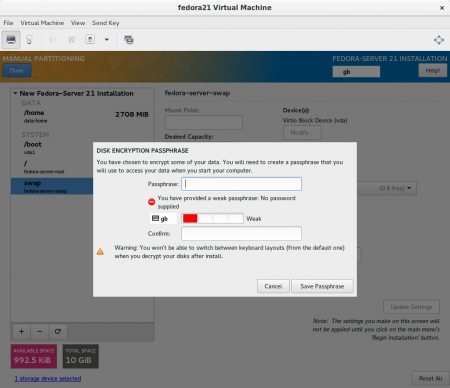Select the /home partition row
450x388 pixels.
82,116
